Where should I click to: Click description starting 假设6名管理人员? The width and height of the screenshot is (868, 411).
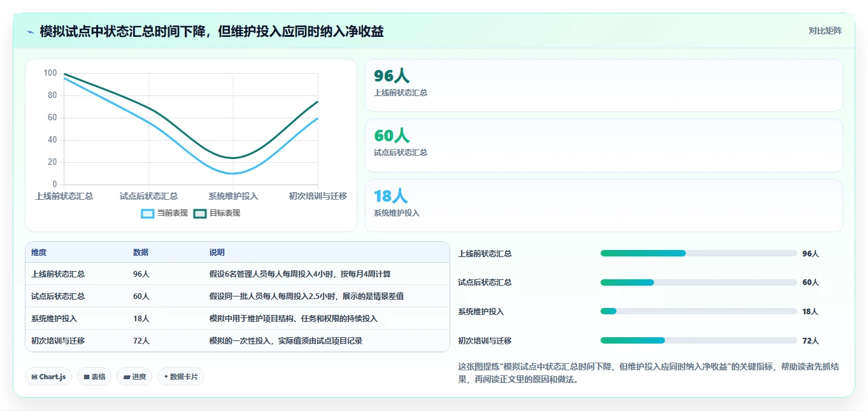tap(300, 274)
